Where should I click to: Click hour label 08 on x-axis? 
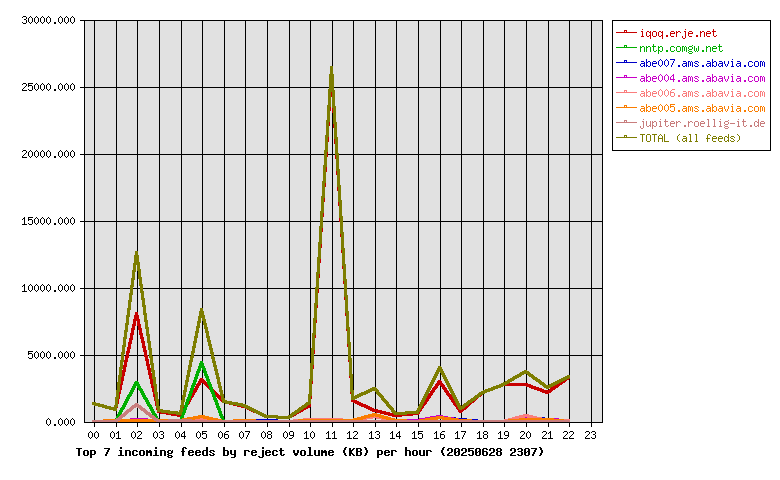click(x=266, y=435)
